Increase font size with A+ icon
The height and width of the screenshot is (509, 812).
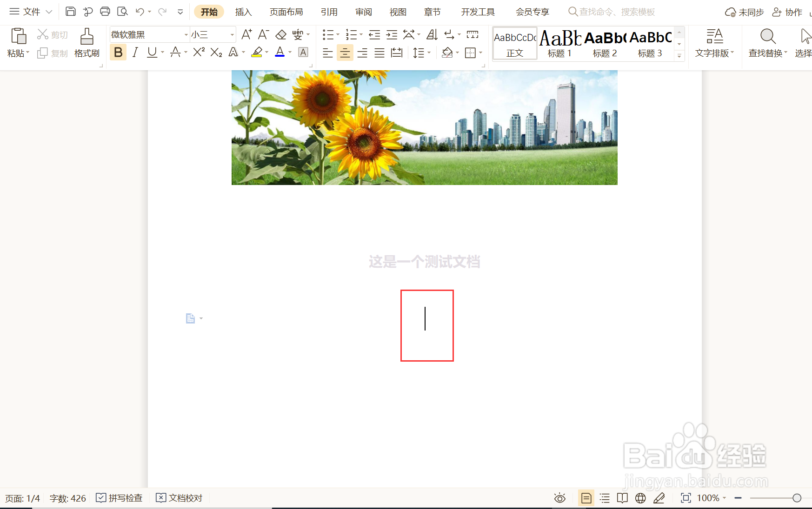coord(246,34)
